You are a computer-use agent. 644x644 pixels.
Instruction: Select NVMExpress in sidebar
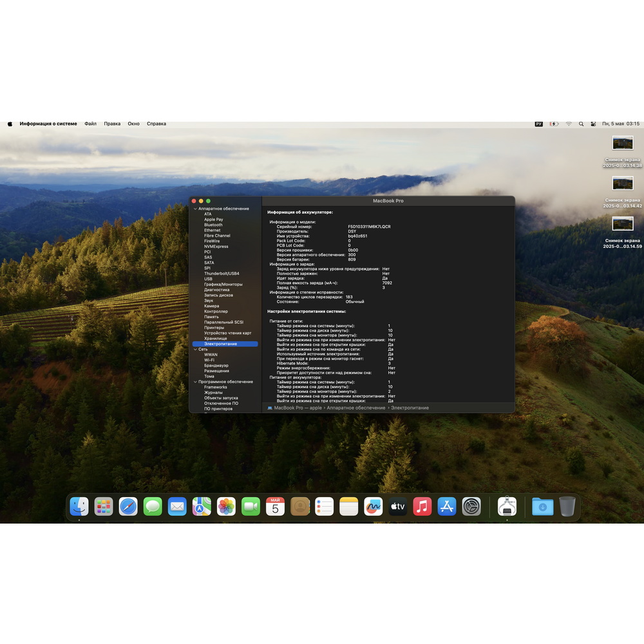[216, 247]
